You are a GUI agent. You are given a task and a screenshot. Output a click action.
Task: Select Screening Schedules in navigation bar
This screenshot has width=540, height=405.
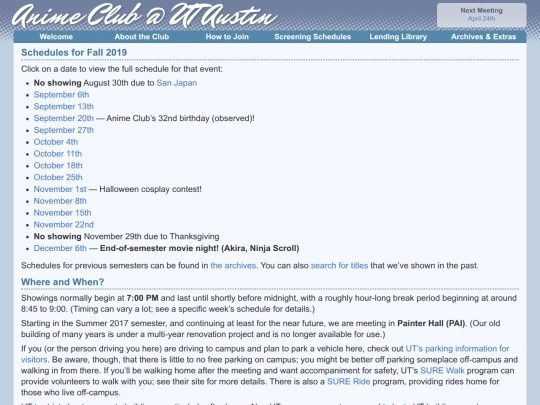point(312,37)
